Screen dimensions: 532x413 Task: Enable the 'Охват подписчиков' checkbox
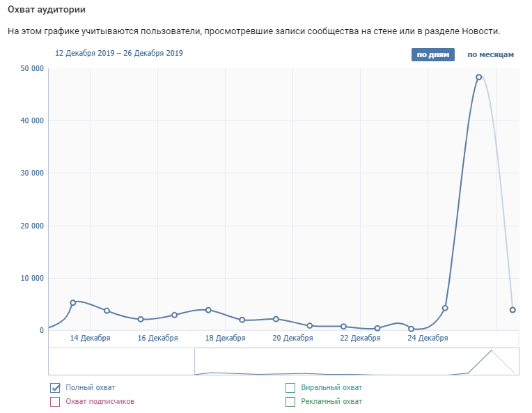coord(55,401)
